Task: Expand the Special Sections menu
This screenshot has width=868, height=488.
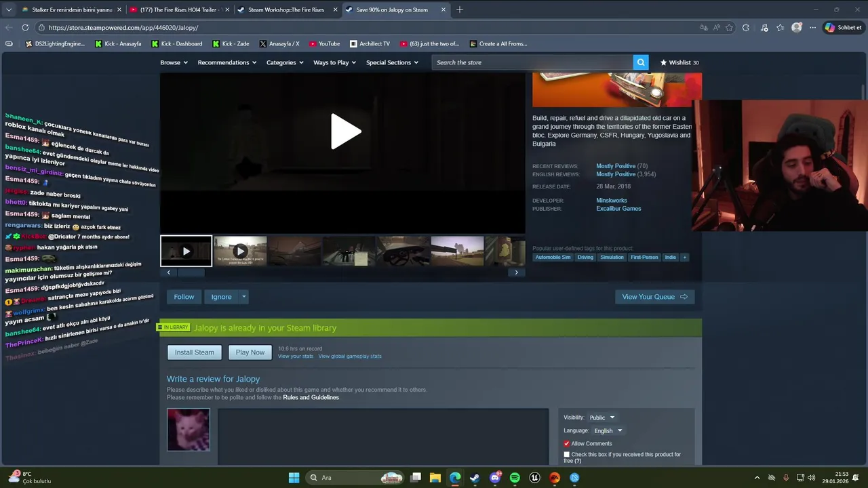Action: coord(393,62)
